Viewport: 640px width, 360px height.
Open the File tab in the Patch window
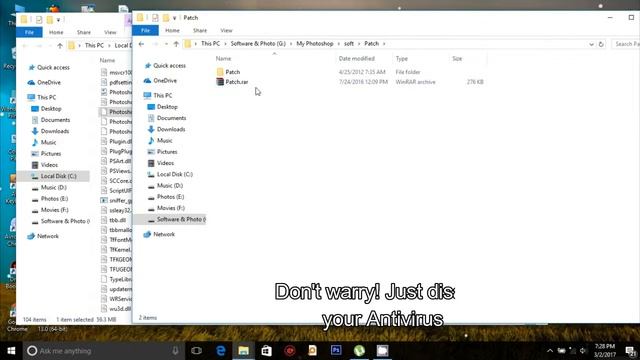(x=145, y=30)
